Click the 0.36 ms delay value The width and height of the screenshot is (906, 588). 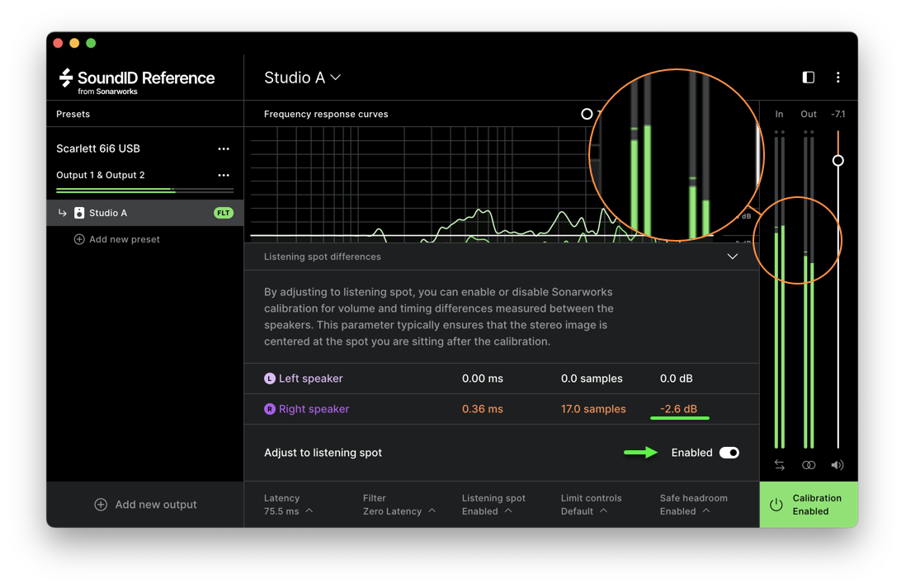(483, 409)
